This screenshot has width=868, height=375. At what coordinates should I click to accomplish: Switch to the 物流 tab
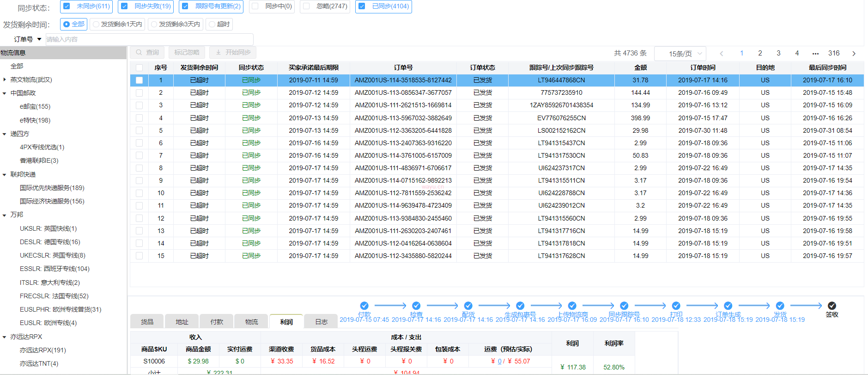pos(251,321)
